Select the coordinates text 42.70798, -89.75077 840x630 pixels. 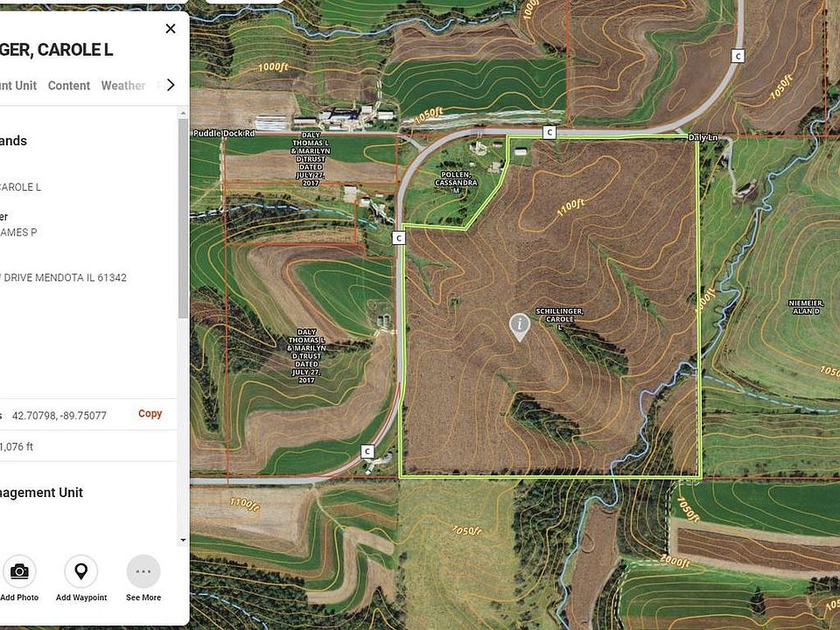(59, 415)
